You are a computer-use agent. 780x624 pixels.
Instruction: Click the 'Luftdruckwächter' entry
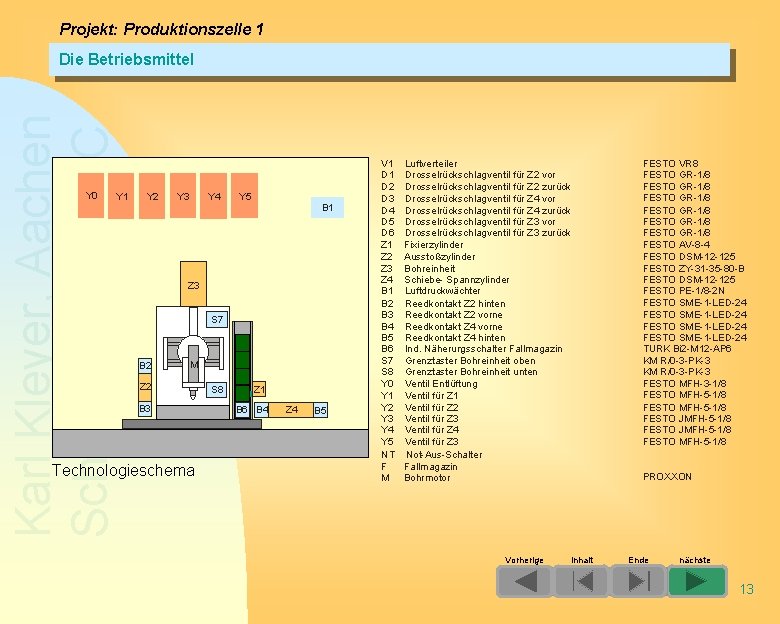pos(443,291)
